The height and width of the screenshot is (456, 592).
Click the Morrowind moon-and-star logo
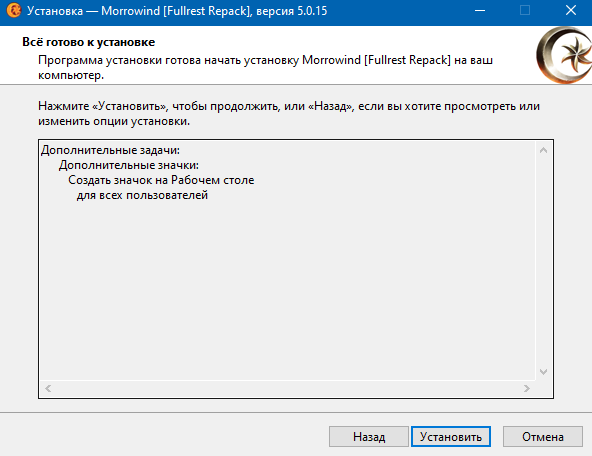pyautogui.click(x=564, y=55)
